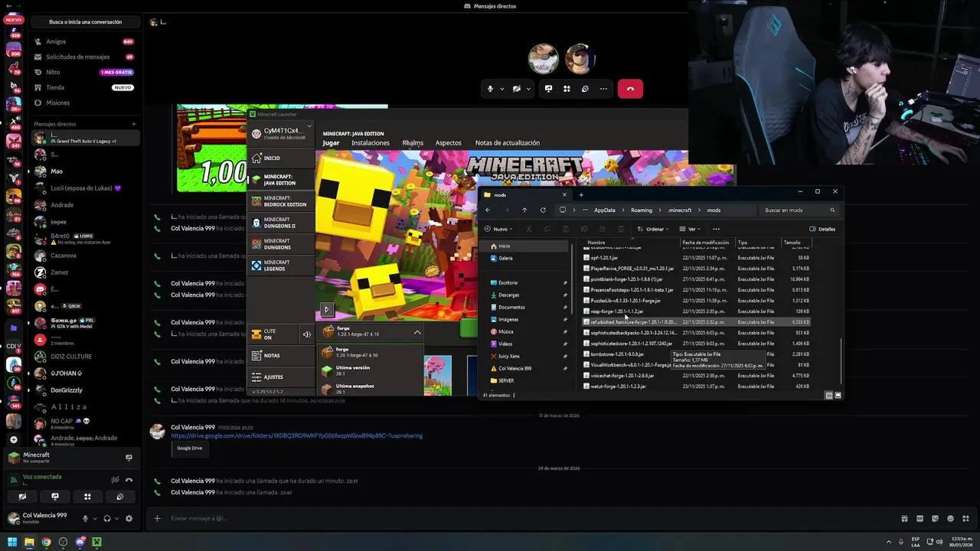Open Notas de actualización tab
This screenshot has width=980, height=551.
[507, 142]
